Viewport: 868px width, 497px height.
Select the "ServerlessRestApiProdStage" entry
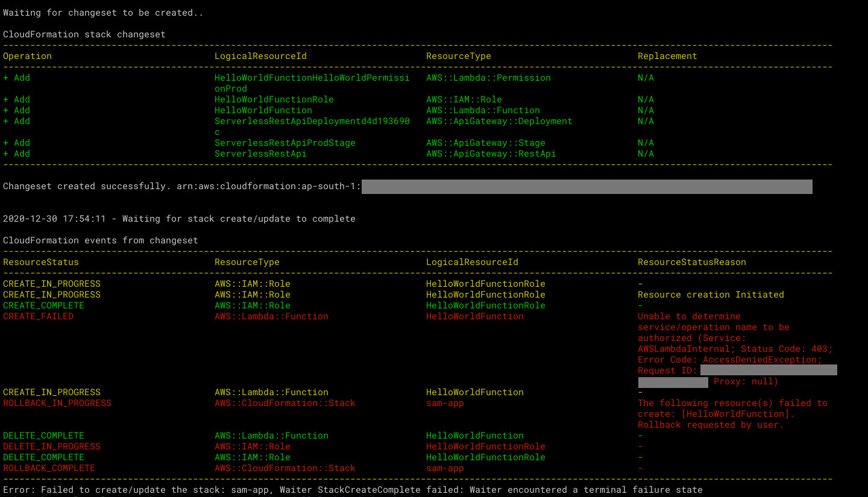(285, 143)
